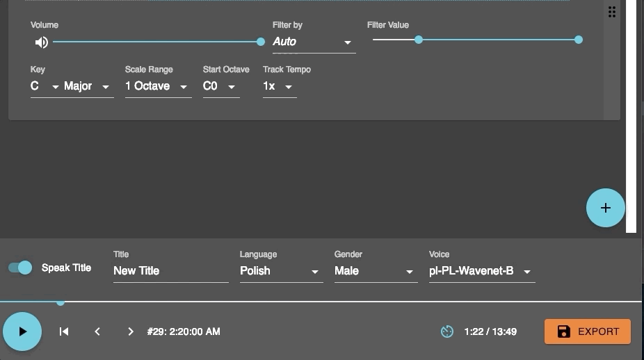
Task: Click the lower Filter Value slider handle
Action: pyautogui.click(x=418, y=40)
